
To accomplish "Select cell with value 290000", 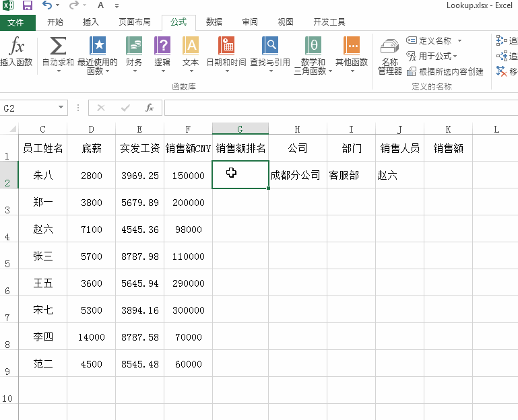I will coord(188,283).
